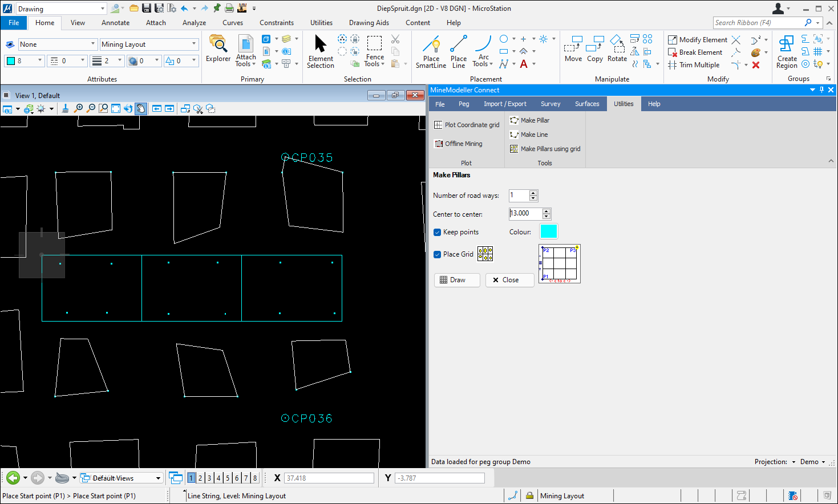Switch to view number 2
Screen dimensions: 838x504
[x=200, y=478]
